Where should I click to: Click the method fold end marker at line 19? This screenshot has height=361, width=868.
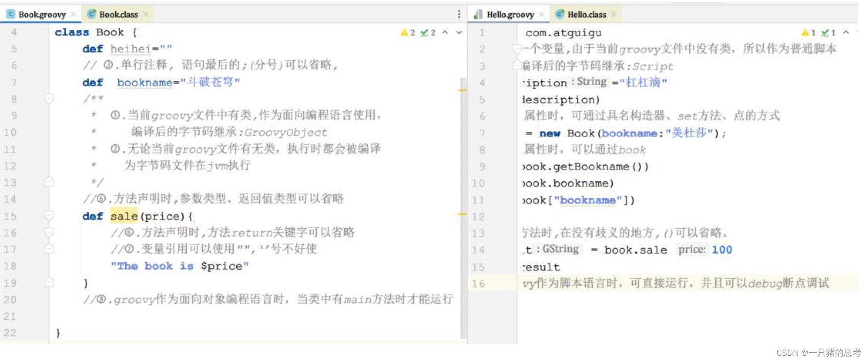(49, 282)
